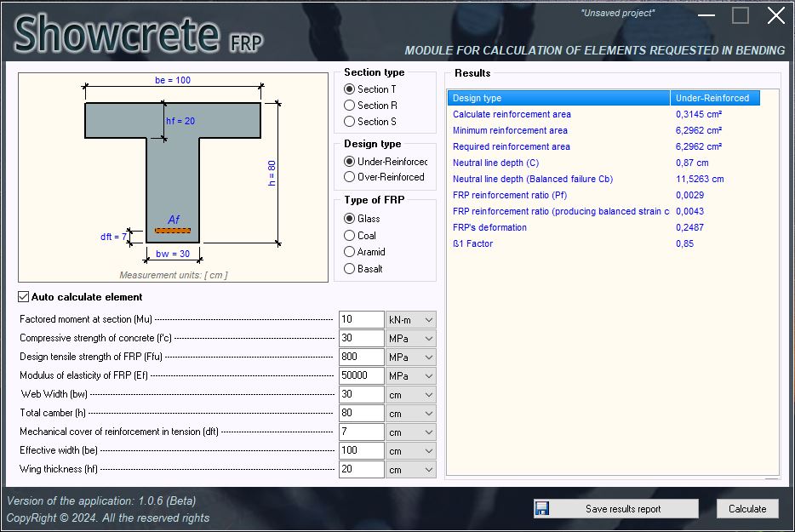Click the Factored moment value field
Viewport: 795px width, 532px height.
point(361,319)
